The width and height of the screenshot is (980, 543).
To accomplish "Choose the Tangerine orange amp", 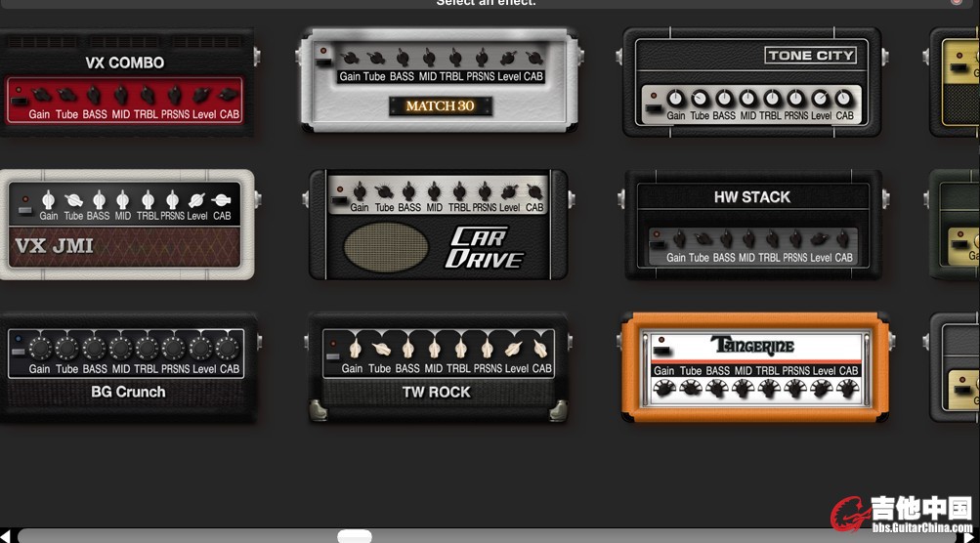I will 755,368.
